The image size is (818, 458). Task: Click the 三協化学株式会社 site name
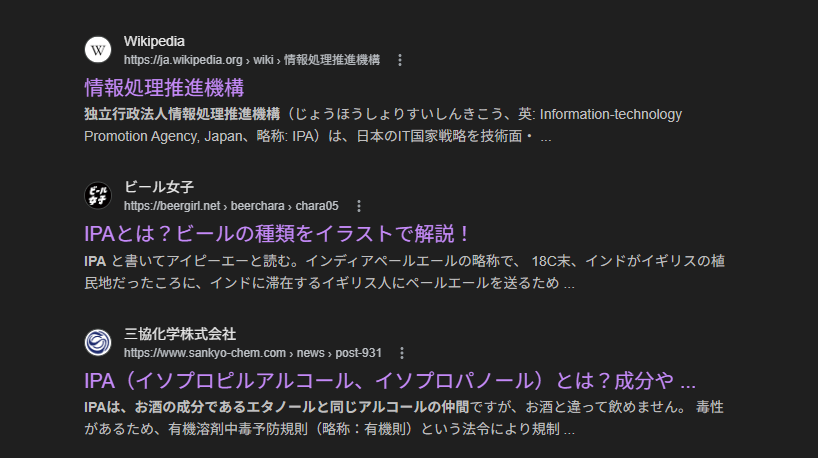tap(180, 334)
